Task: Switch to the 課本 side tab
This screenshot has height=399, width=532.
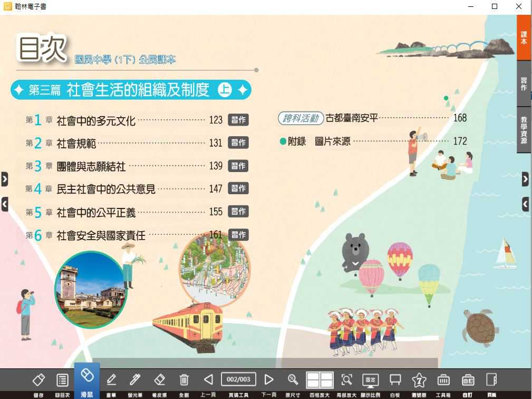Action: pyautogui.click(x=524, y=37)
